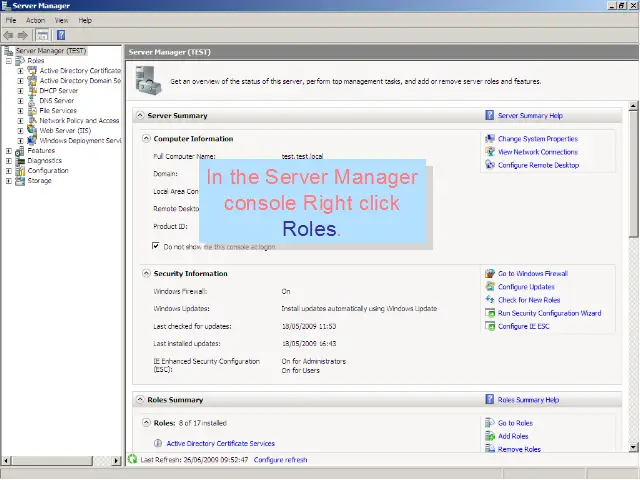The image size is (640, 480).
Task: Click 'Install updates automatically using Windows Update' text
Action: [x=359, y=309]
